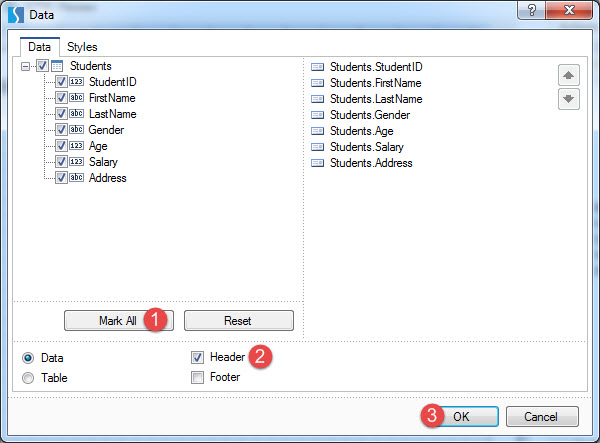Collapse the Students tree node

tap(25, 66)
